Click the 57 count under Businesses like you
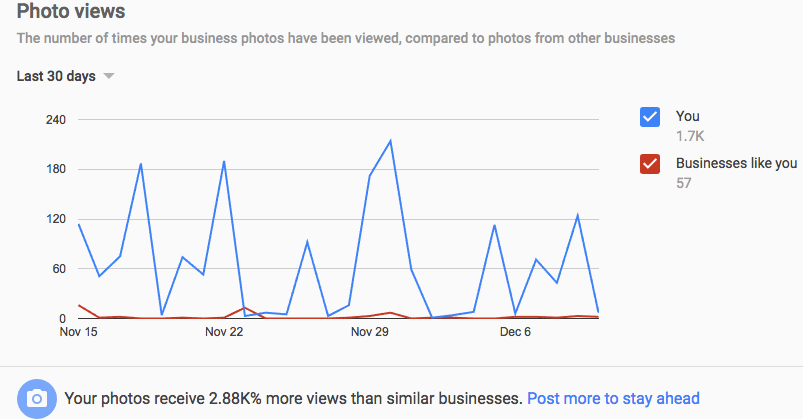Screen dimensions: 803x419 (683, 183)
